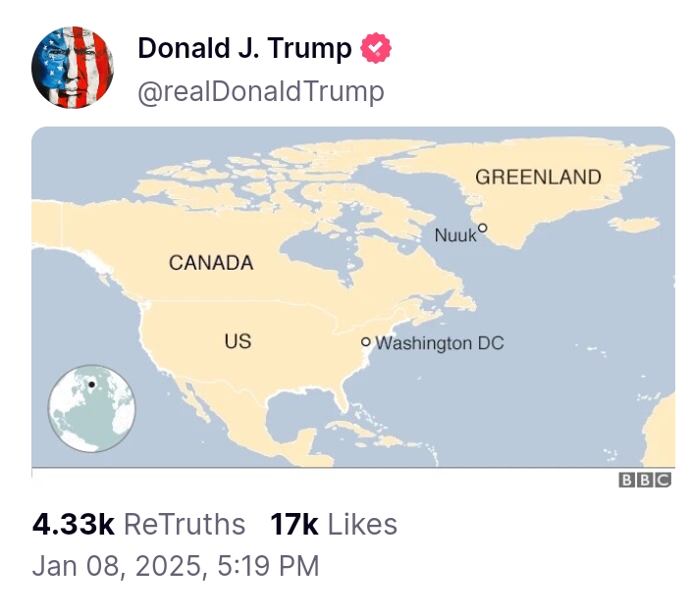The height and width of the screenshot is (616, 690).
Task: View the 17k Likes list
Action: (x=334, y=524)
